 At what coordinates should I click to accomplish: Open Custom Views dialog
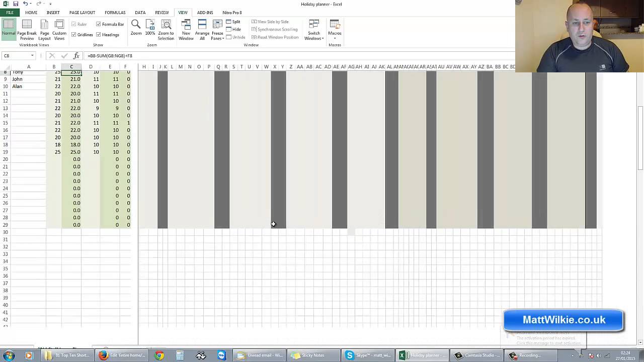(59, 30)
